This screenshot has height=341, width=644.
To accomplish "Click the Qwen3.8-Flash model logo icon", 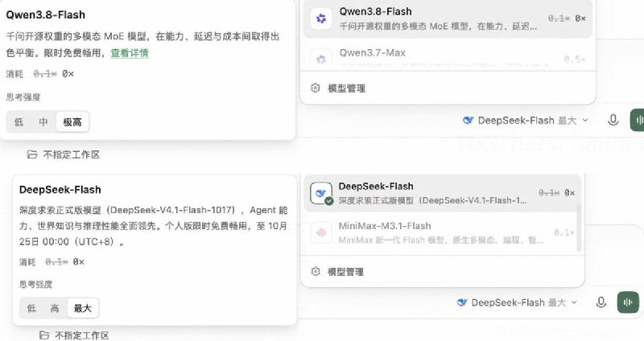I will (321, 18).
